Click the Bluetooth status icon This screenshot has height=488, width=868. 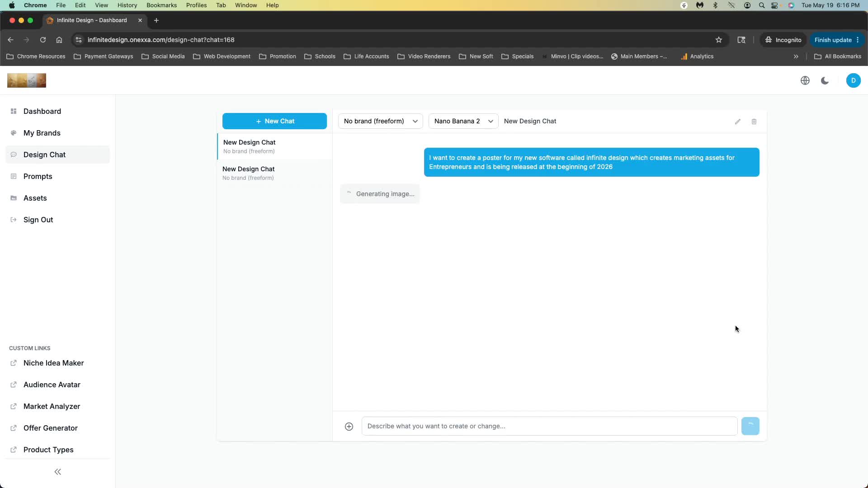715,5
